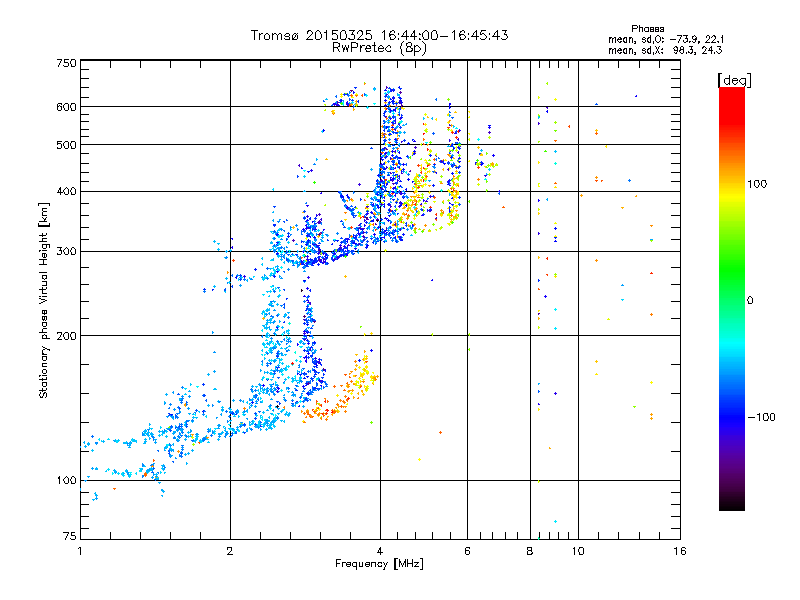The height and width of the screenshot is (600, 800).
Task: Click the x-axis tick label '8'
Action: (x=530, y=551)
